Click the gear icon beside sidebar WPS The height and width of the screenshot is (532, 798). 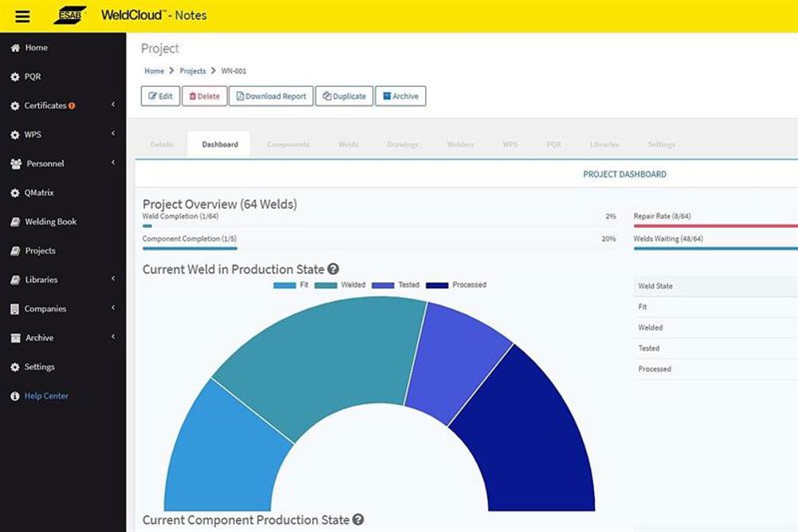click(x=15, y=135)
